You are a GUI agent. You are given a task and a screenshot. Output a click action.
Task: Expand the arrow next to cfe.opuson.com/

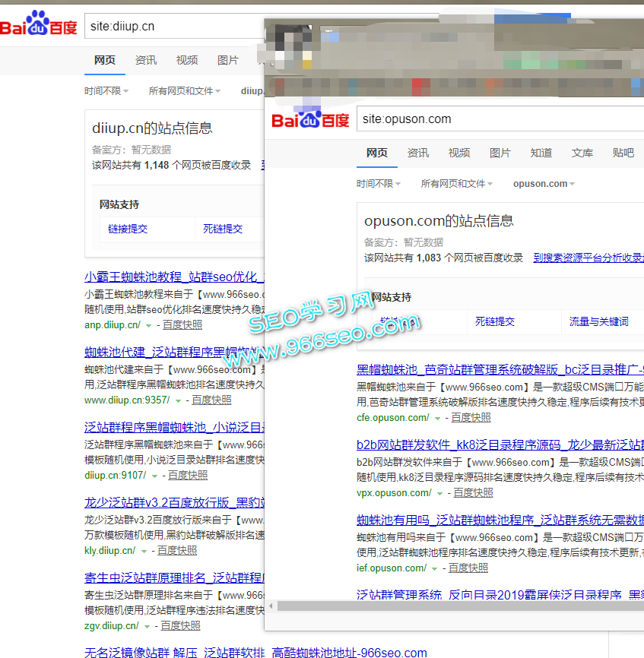pos(437,419)
